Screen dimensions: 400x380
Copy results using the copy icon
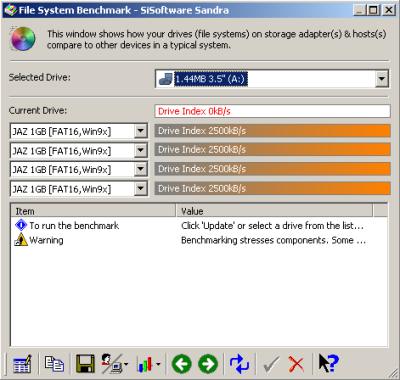[x=54, y=364]
